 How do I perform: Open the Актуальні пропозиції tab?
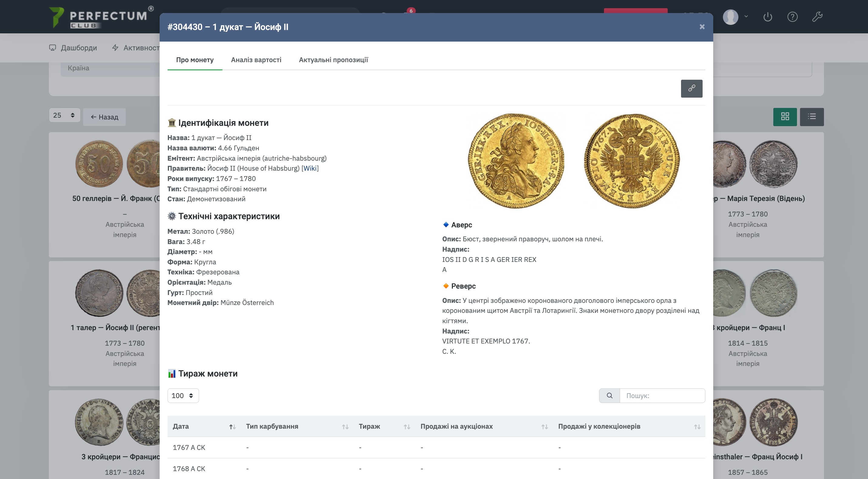[333, 60]
